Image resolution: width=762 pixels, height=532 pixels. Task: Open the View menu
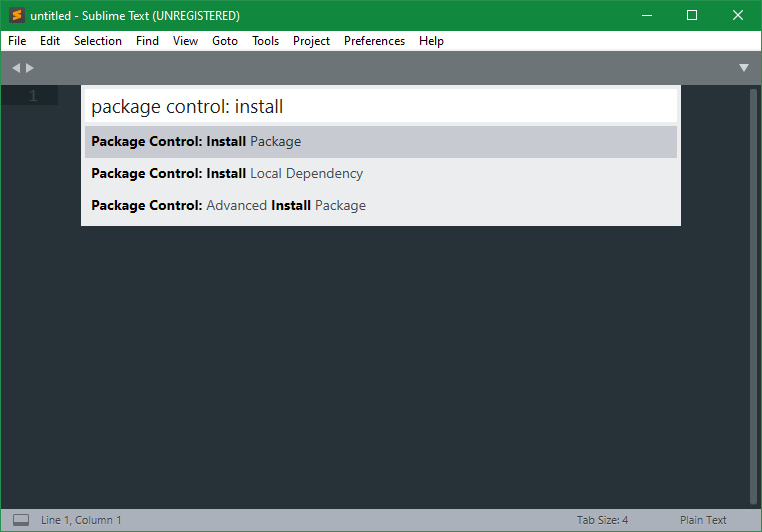pos(185,41)
